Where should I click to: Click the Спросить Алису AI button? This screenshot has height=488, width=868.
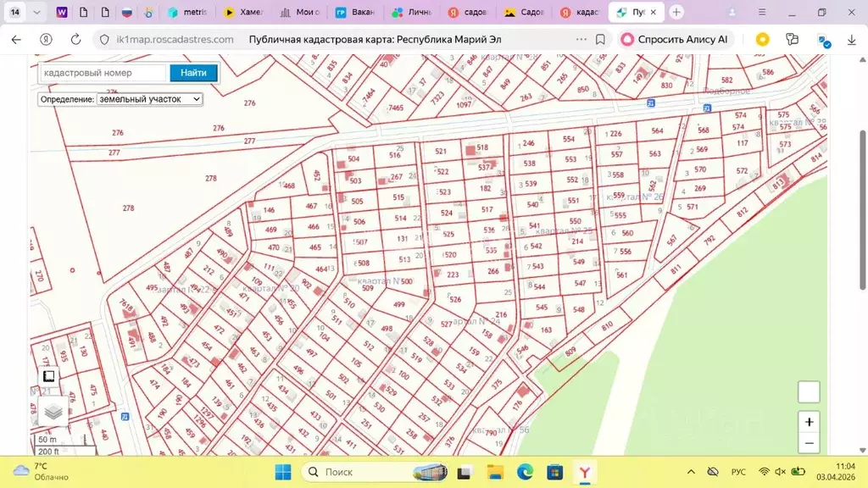[x=674, y=39]
